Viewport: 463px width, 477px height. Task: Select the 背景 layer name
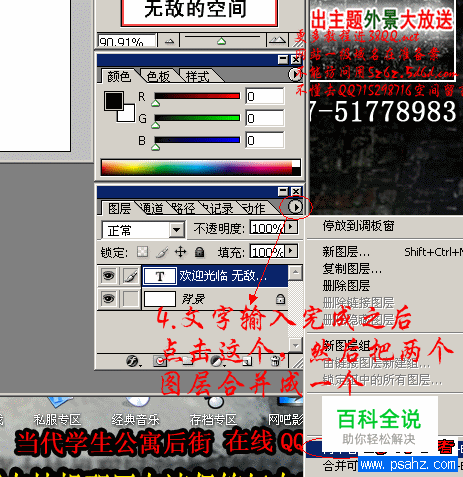tap(193, 299)
